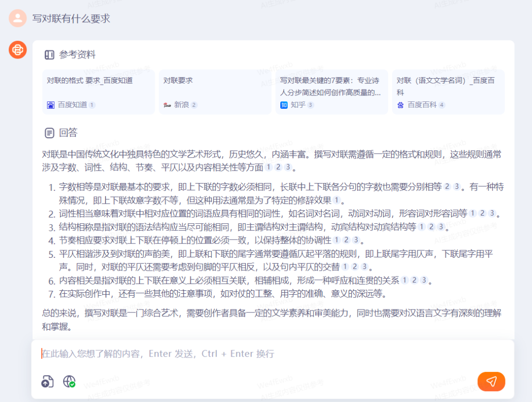Click the file upload icon
This screenshot has width=532, height=402.
(47, 381)
